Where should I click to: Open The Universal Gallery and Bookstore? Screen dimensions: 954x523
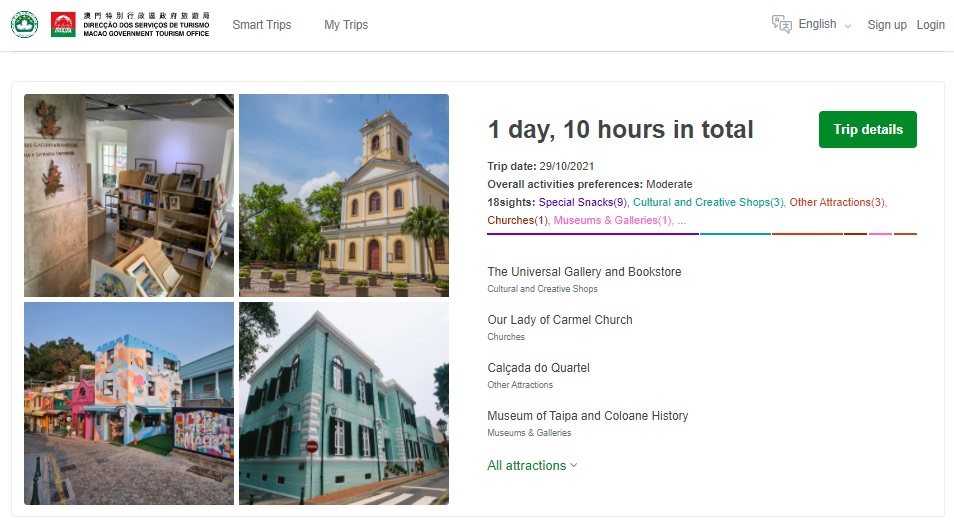pos(584,272)
